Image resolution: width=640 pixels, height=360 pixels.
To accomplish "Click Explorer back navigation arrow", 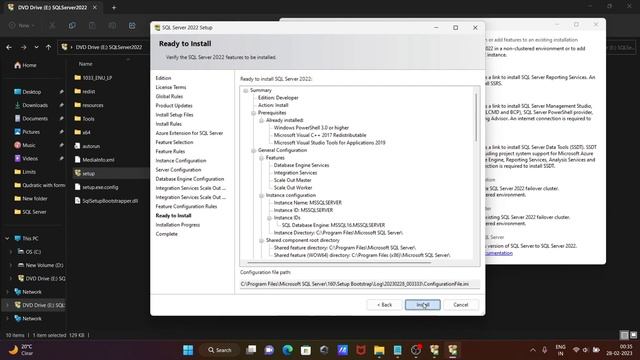I will [9, 47].
